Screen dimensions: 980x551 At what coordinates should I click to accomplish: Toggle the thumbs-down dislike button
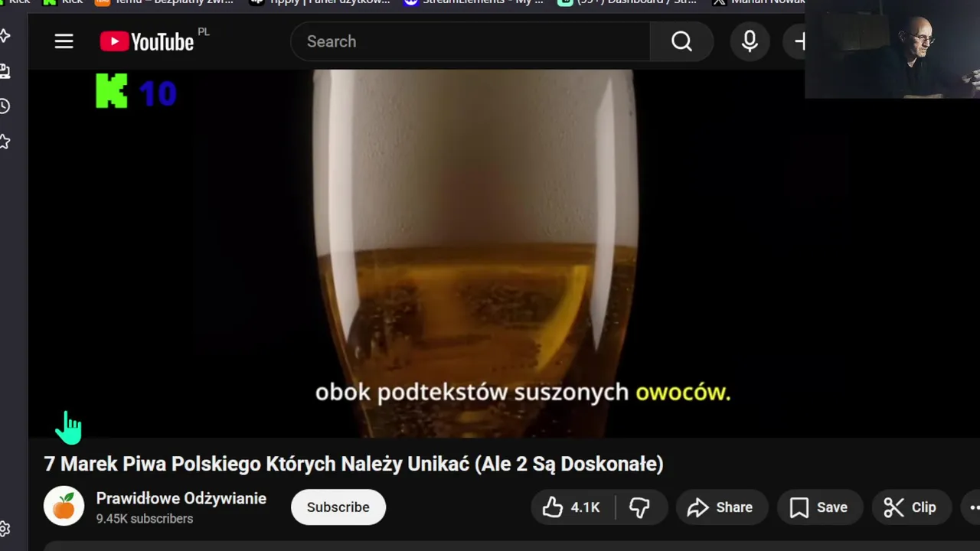pyautogui.click(x=639, y=507)
